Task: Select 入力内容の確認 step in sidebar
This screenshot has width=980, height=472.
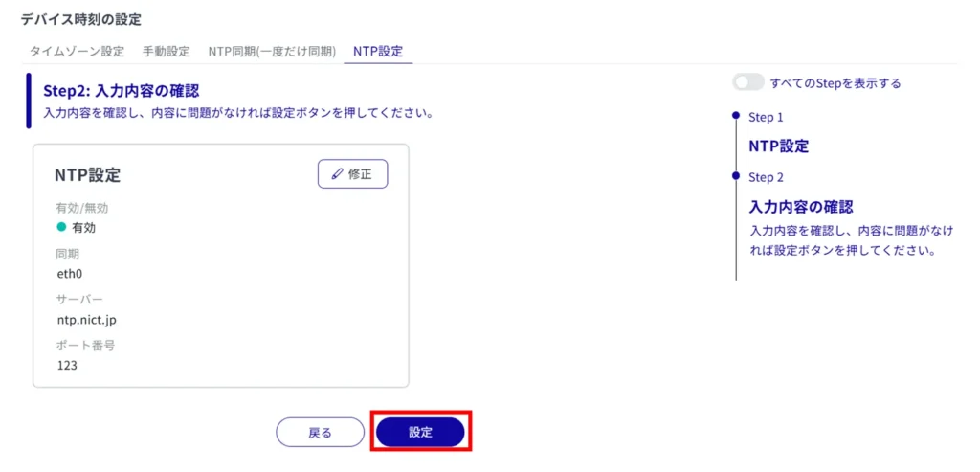Action: coord(800,207)
